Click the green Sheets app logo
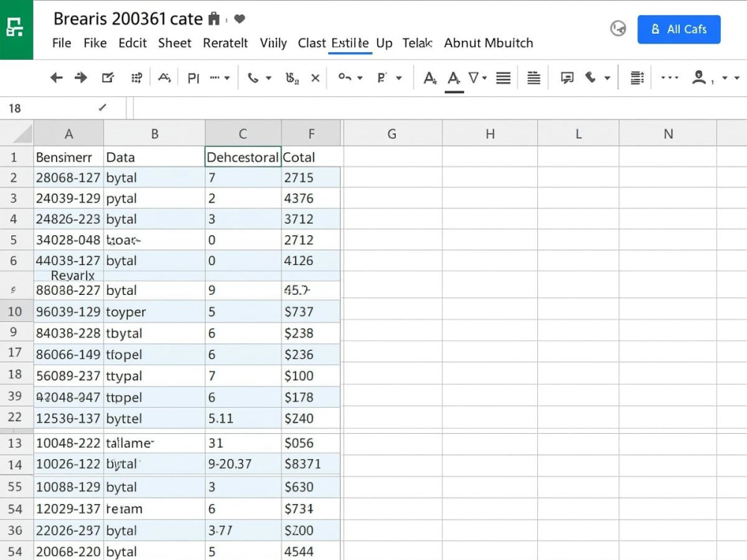This screenshot has width=747, height=560. pyautogui.click(x=16, y=30)
